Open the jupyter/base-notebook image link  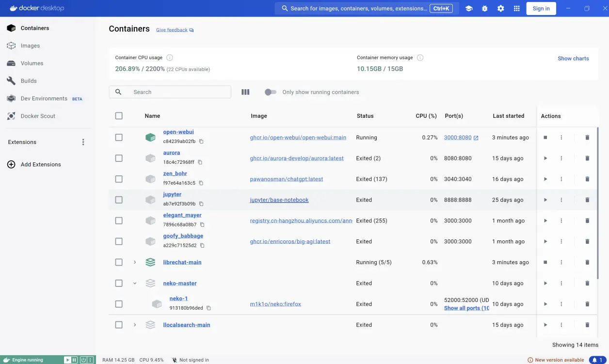click(279, 200)
